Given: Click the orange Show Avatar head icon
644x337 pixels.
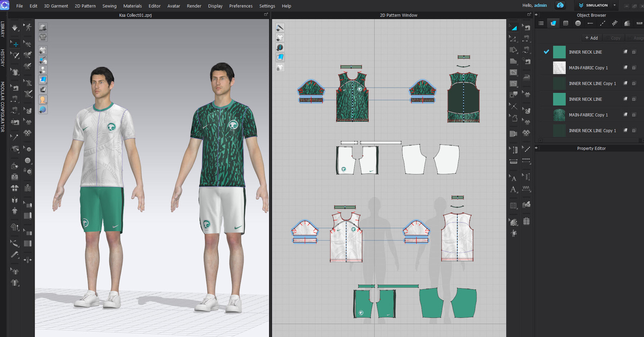Looking at the screenshot, I should click(43, 100).
